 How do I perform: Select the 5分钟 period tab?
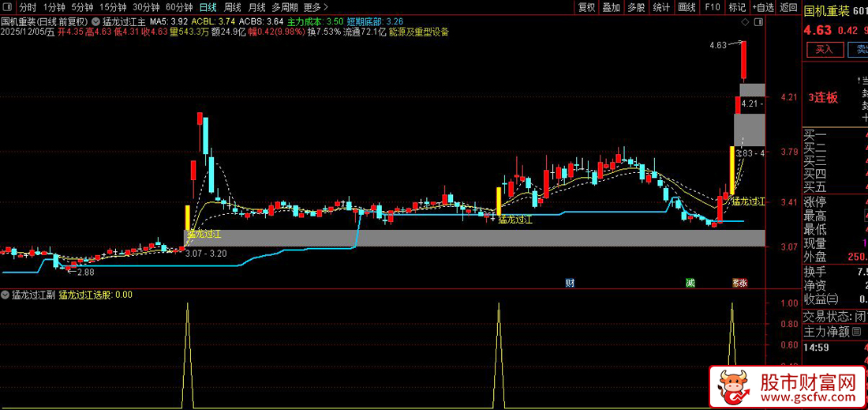(82, 7)
